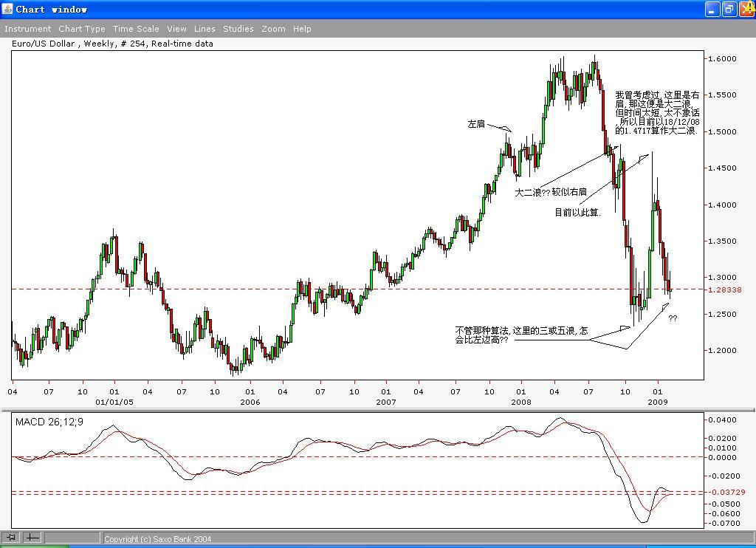Click the 左肩 annotation label
Image resolution: width=756 pixels, height=548 pixels.
tap(476, 124)
